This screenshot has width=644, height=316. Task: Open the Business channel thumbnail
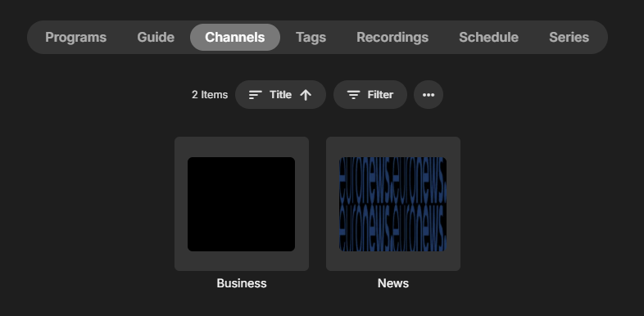pos(242,204)
